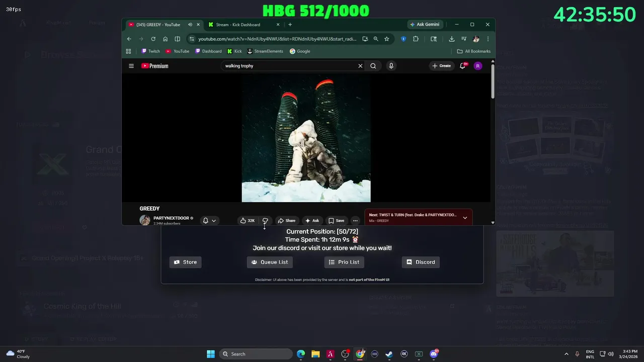Open Google bookmark
The height and width of the screenshot is (362, 644).
(x=300, y=51)
